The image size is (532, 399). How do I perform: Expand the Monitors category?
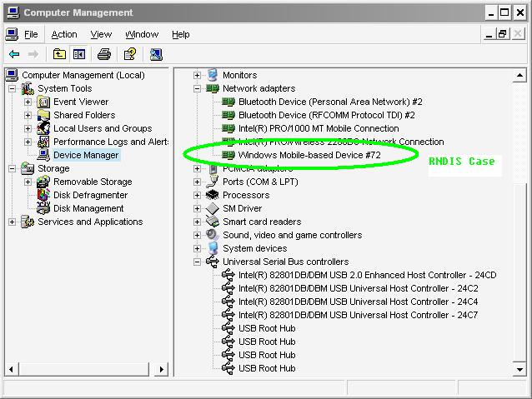coord(197,75)
